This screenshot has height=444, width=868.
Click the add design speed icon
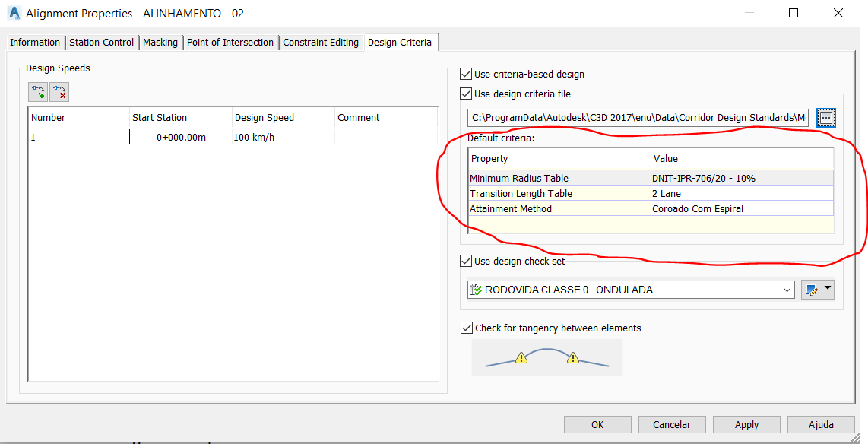point(38,93)
